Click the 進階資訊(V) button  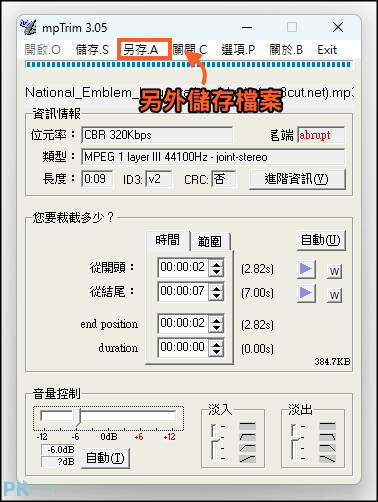tap(297, 179)
